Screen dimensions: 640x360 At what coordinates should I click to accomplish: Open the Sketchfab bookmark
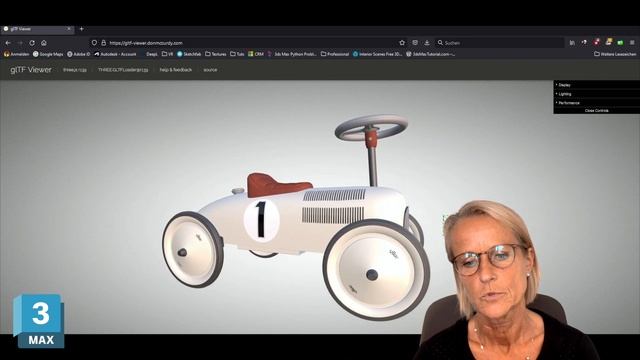coord(189,54)
